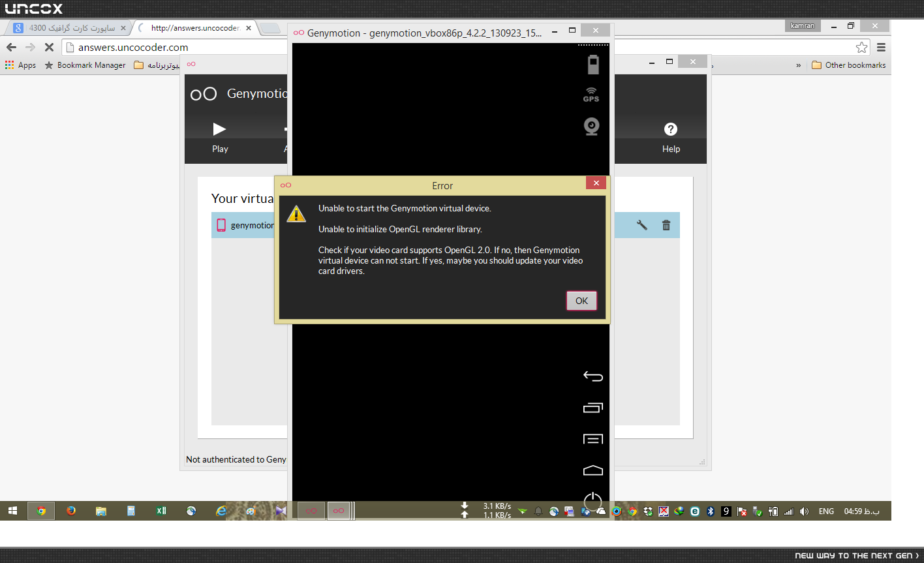
Task: Click OK in the Error dialog
Action: point(581,301)
